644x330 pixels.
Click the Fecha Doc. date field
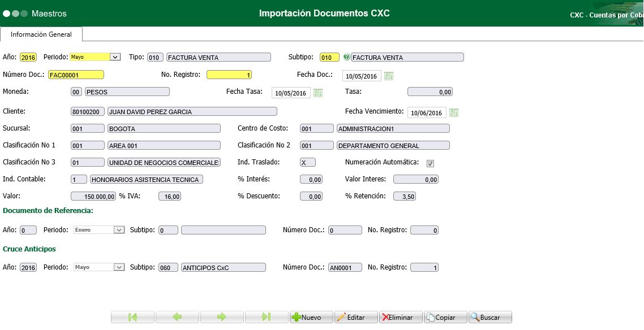coord(362,76)
